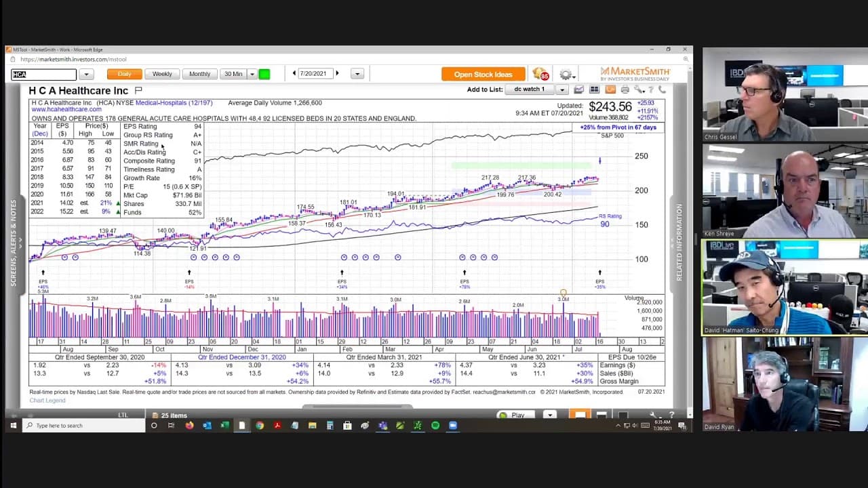Click the taskbar search box
Viewport: 868px width, 488px height.
tap(83, 426)
